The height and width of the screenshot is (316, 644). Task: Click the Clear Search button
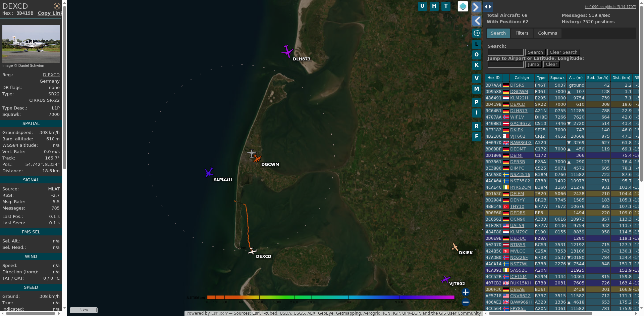pos(563,52)
